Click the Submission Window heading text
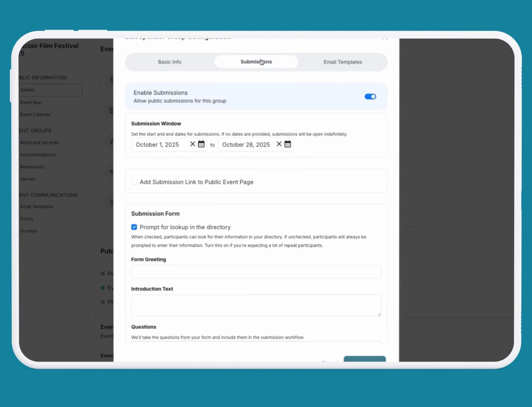Screen dimensions: 532x407 (156, 123)
